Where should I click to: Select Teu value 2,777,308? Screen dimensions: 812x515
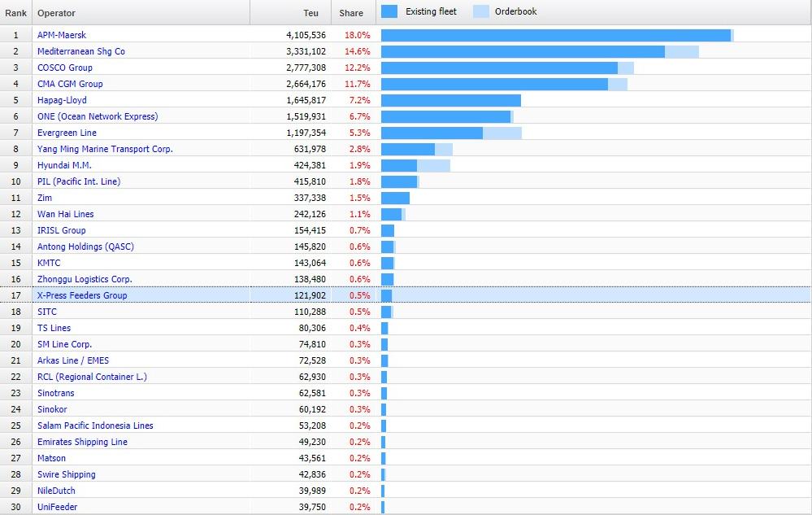(306, 68)
